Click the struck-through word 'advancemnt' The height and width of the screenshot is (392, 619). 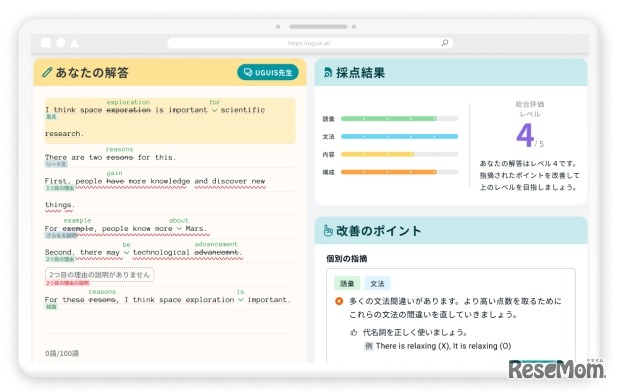(217, 252)
